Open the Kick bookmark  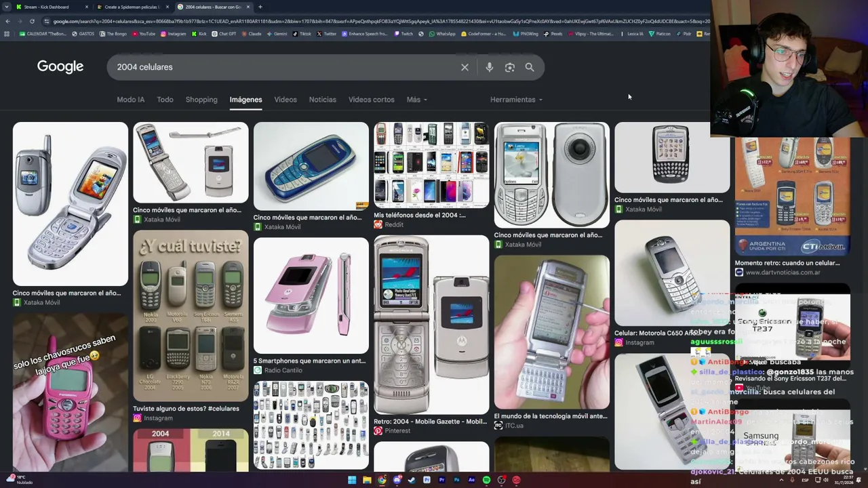(199, 33)
